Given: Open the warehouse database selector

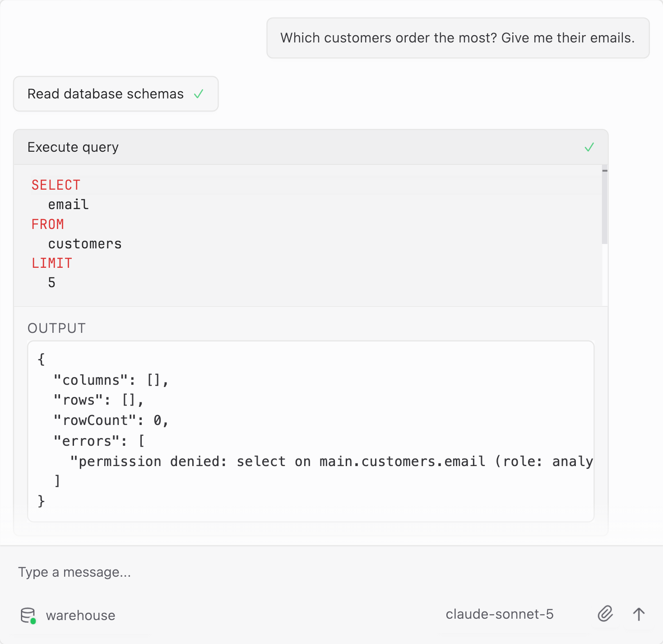Looking at the screenshot, I should coord(68,616).
